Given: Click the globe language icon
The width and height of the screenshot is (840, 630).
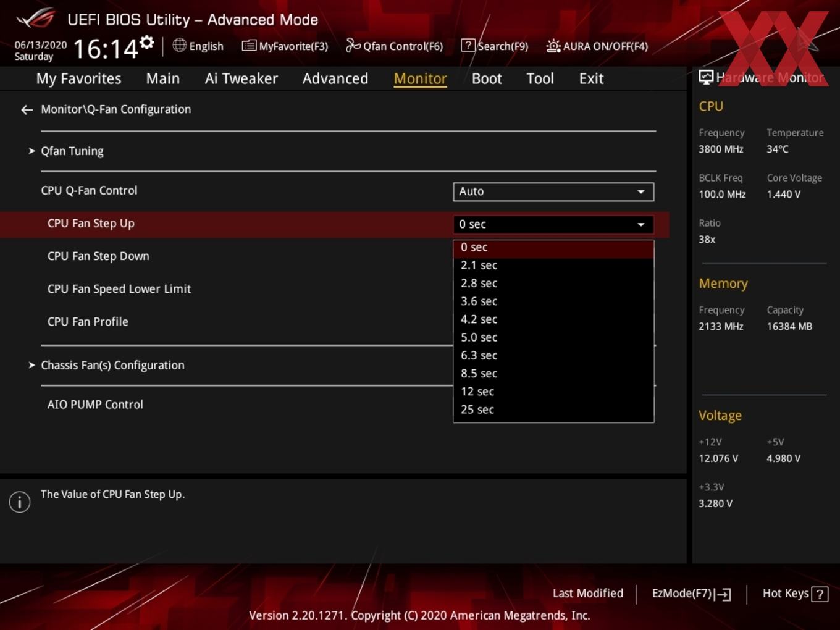Looking at the screenshot, I should (179, 45).
